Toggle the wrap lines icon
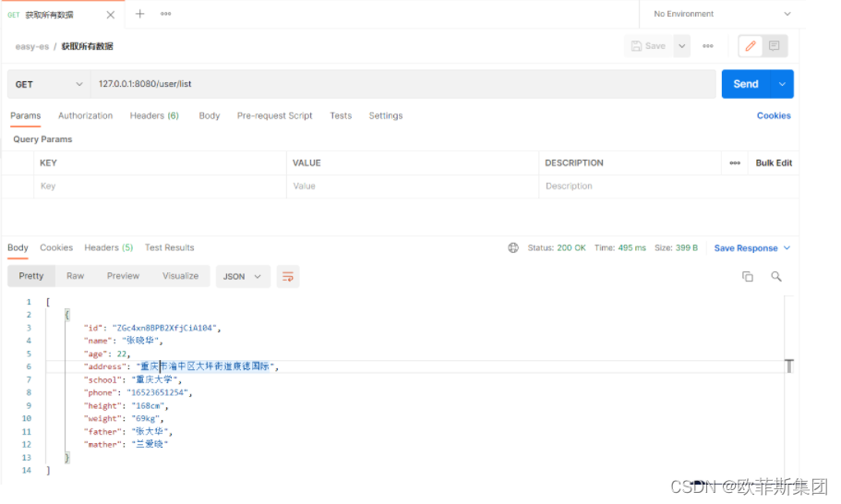Screen dimensions: 841x504 click(288, 277)
